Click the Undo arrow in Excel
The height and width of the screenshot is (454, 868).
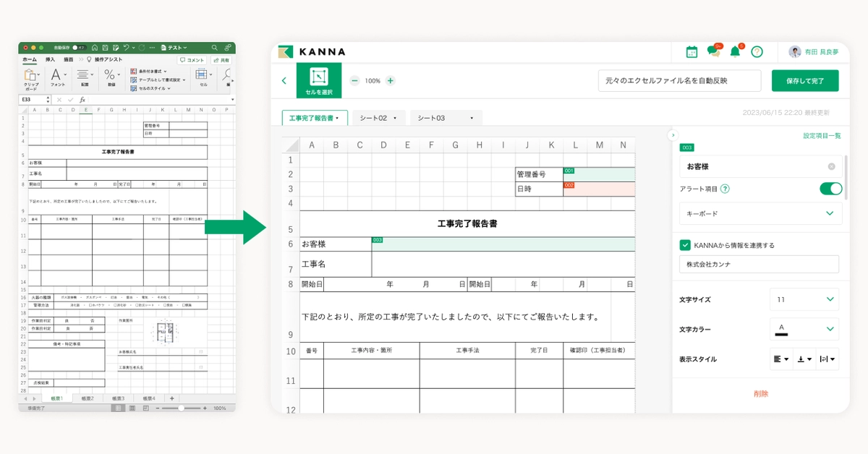[126, 48]
